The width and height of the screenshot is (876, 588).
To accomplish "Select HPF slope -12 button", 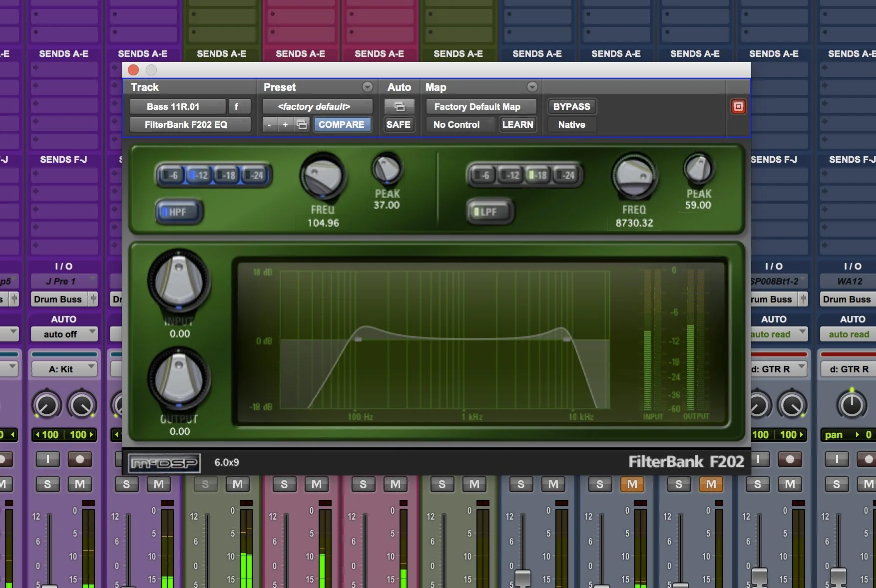I will [199, 175].
